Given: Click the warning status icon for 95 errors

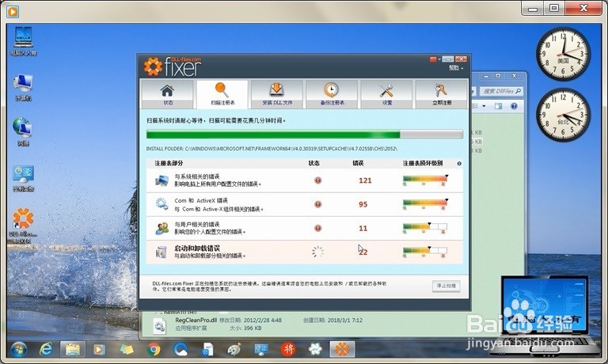Looking at the screenshot, I should tap(317, 204).
